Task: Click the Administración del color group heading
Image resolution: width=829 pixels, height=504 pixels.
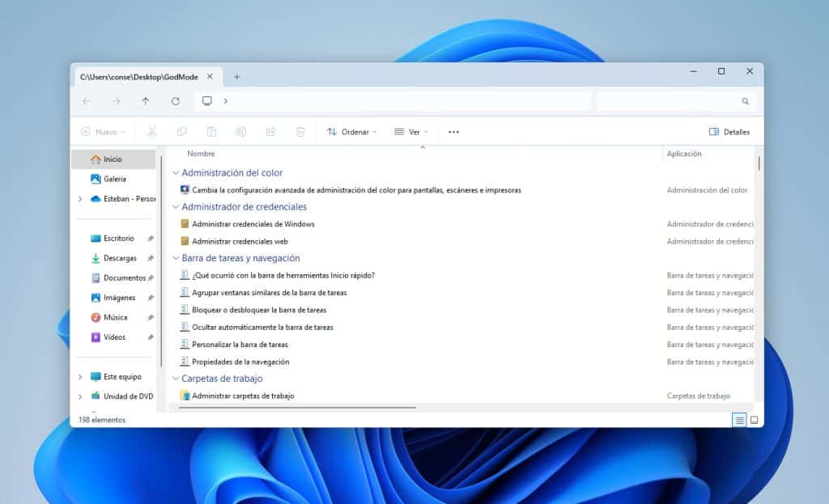Action: 232,173
